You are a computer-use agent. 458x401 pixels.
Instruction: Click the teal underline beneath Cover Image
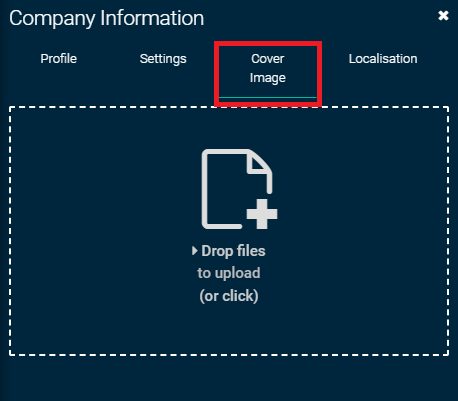tap(268, 98)
